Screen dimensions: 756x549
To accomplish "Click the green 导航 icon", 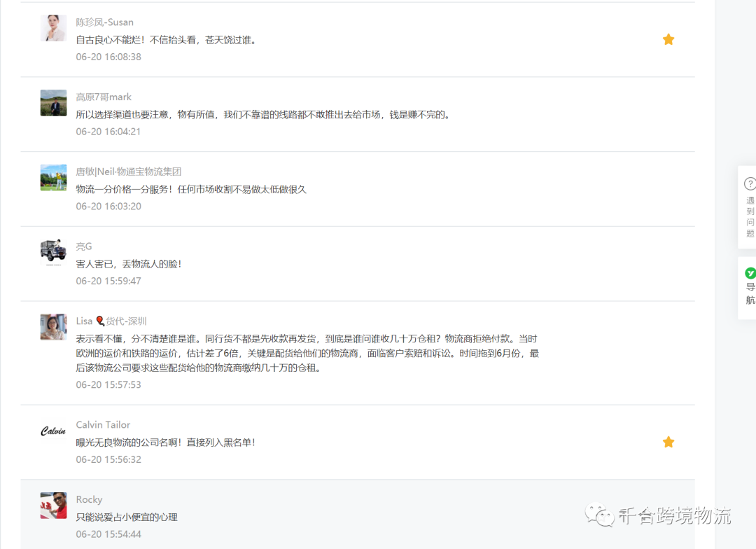I will (x=750, y=273).
